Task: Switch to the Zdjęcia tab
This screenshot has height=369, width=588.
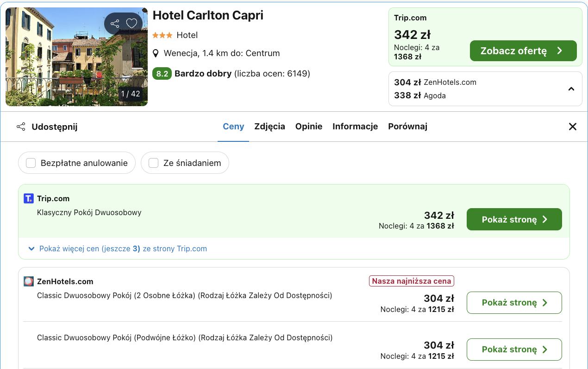Action: click(269, 126)
